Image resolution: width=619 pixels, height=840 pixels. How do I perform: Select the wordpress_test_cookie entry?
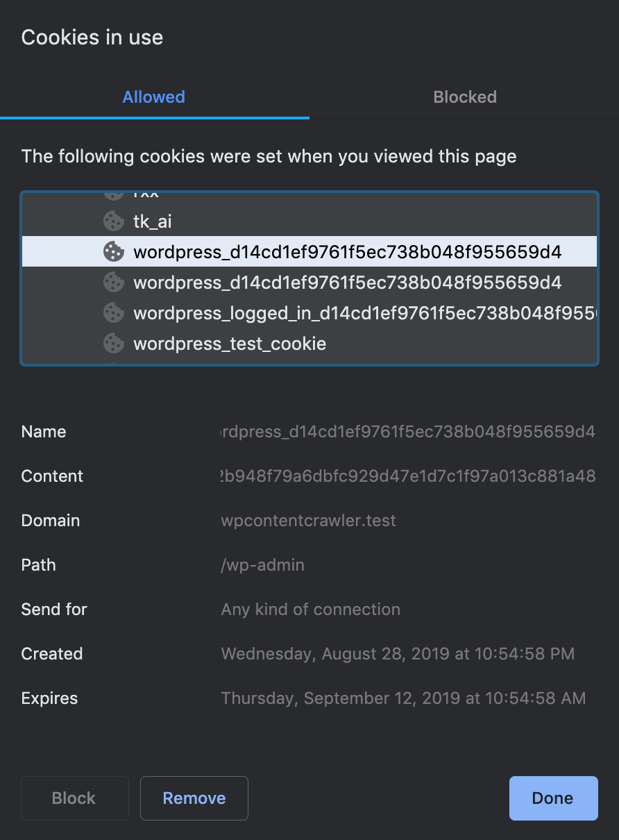229,343
